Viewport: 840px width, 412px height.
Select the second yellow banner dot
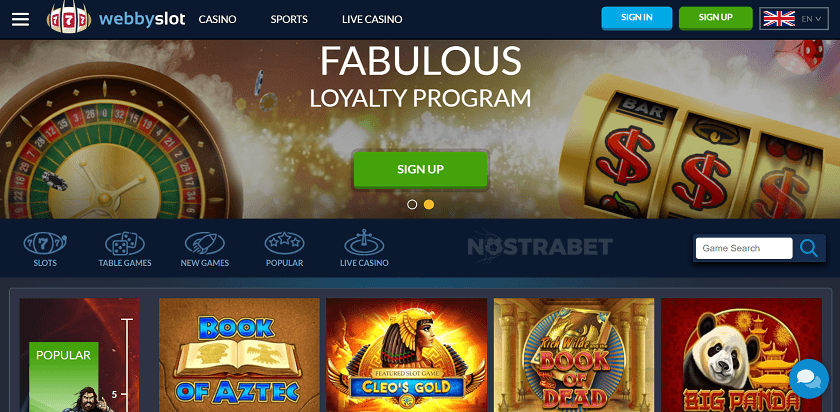(x=429, y=204)
